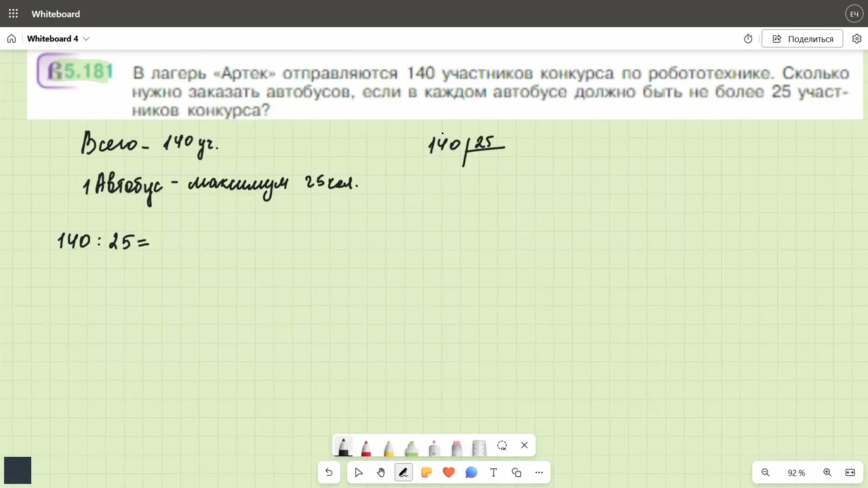The image size is (868, 488).
Task: Open the shapes tool
Action: [x=517, y=472]
